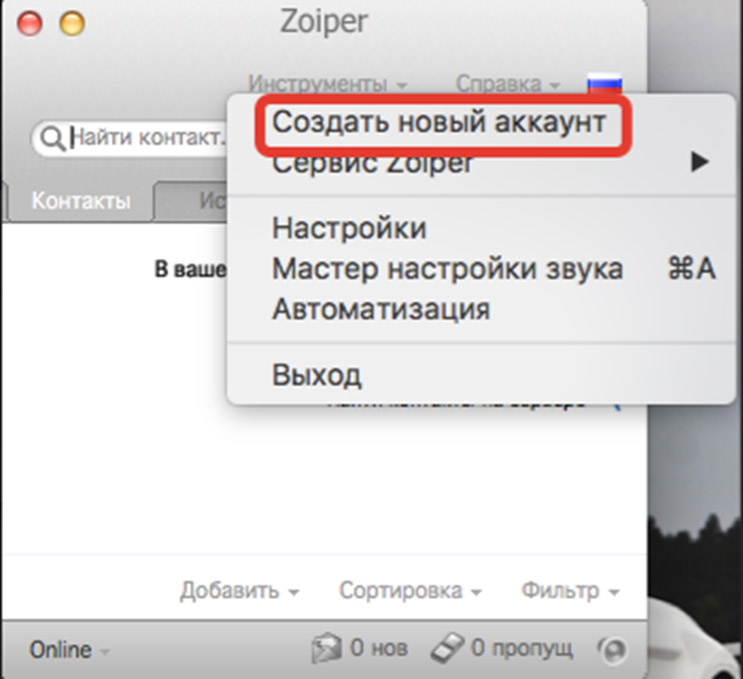This screenshot has width=743, height=679.
Task: Open the "Фильтр" dropdown
Action: coord(571,591)
